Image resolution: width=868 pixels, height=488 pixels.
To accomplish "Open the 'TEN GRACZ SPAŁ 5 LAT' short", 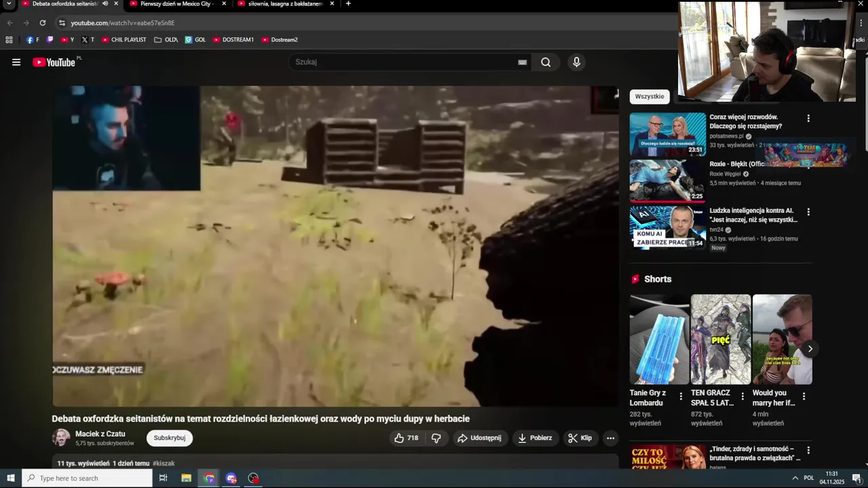I will [x=721, y=339].
